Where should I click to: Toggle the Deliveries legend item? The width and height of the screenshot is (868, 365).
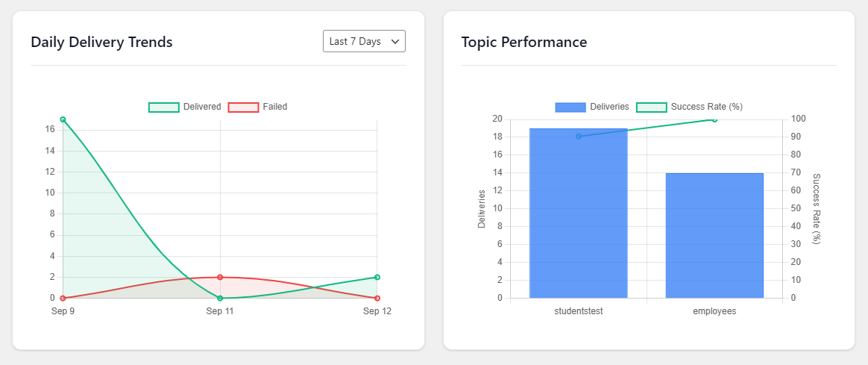click(x=592, y=107)
